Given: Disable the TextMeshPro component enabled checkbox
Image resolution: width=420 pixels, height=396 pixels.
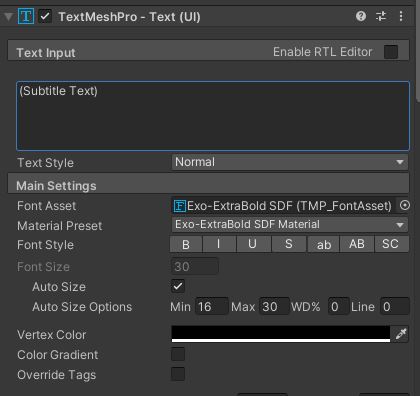Looking at the screenshot, I should [x=45, y=16].
